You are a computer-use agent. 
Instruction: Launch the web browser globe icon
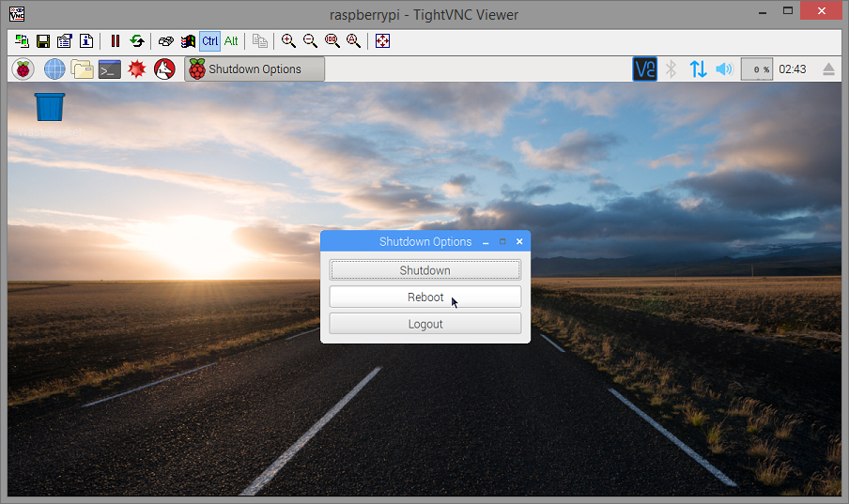coord(54,69)
